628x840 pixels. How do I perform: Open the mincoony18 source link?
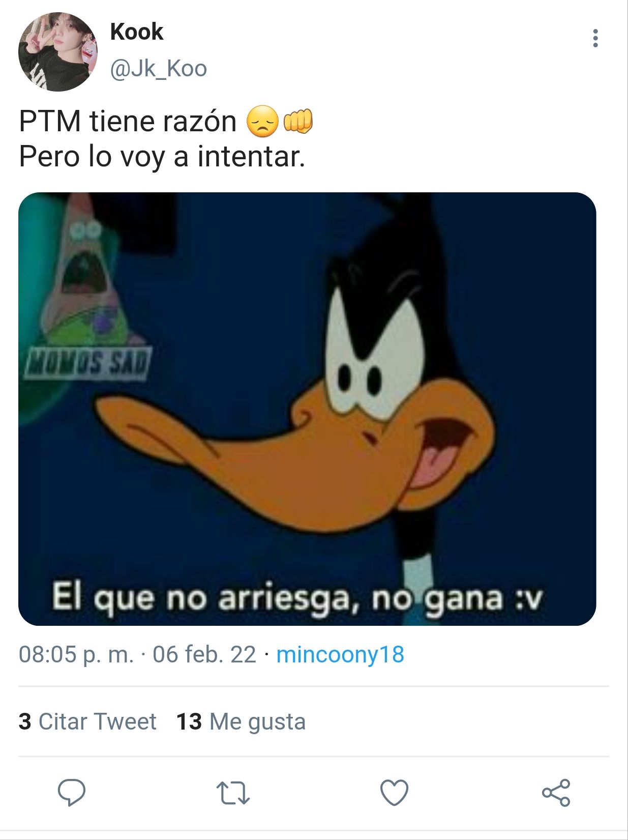click(x=340, y=654)
